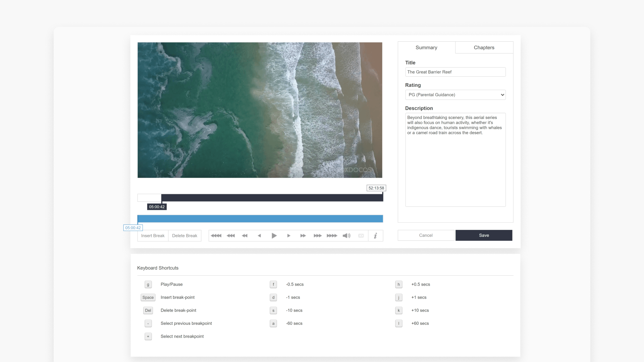Click the fastest fast-forward control
This screenshot has height=362, width=644.
[x=332, y=236]
